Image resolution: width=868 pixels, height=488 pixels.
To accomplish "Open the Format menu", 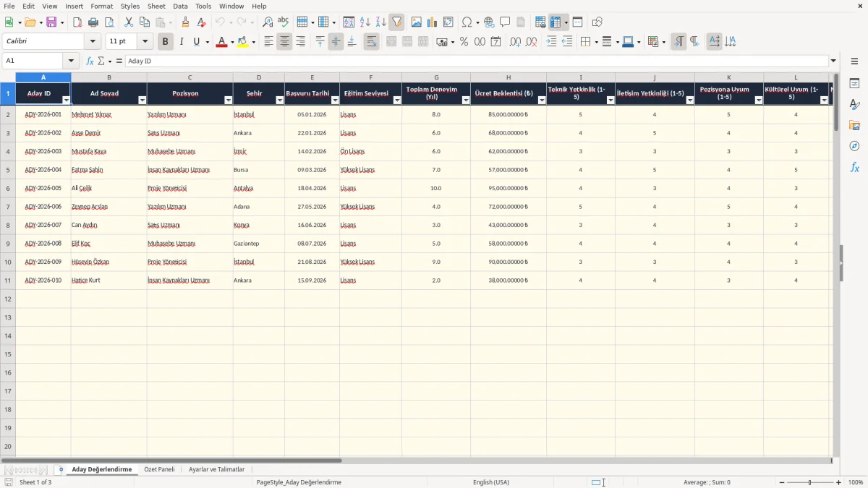I will click(101, 6).
